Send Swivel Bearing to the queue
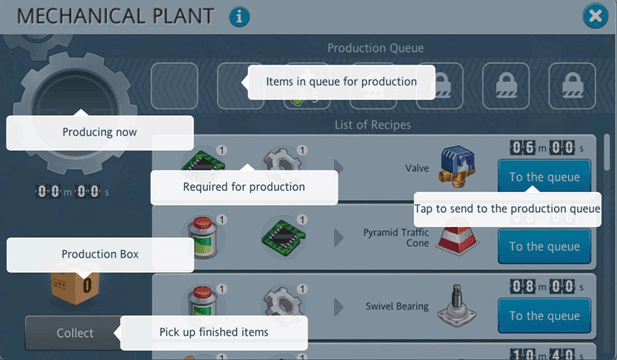Viewport: 617px width, 360px height. (x=544, y=316)
